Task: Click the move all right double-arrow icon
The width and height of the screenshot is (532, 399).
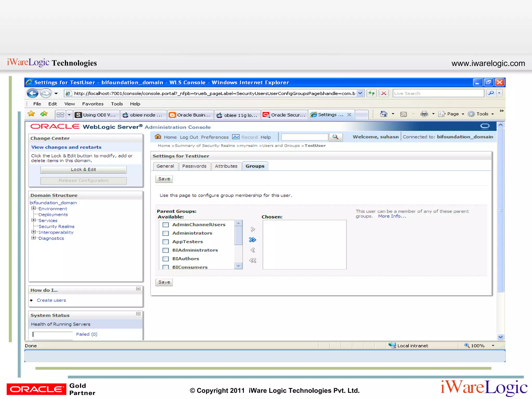Action: 252,240
